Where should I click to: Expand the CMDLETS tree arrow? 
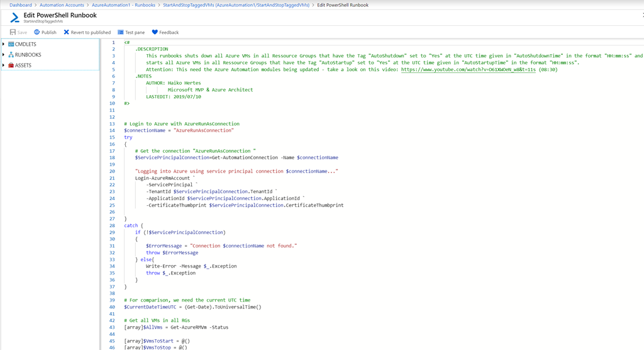coord(4,44)
